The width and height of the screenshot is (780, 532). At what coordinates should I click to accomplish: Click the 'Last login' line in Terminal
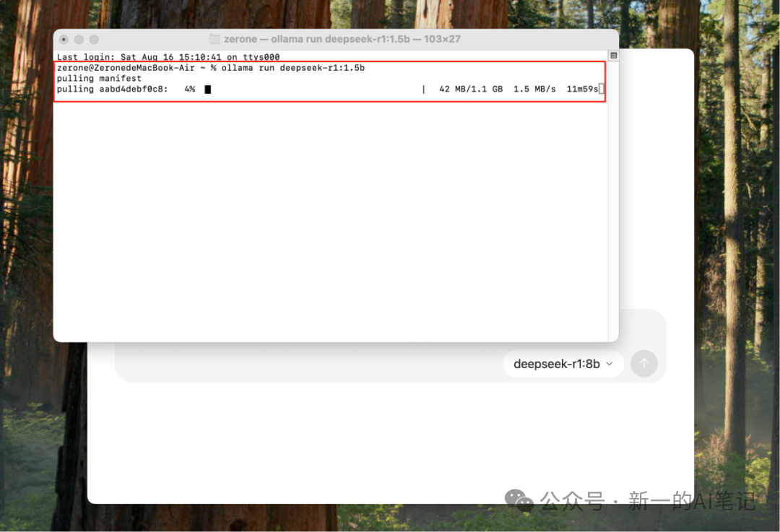[168, 57]
